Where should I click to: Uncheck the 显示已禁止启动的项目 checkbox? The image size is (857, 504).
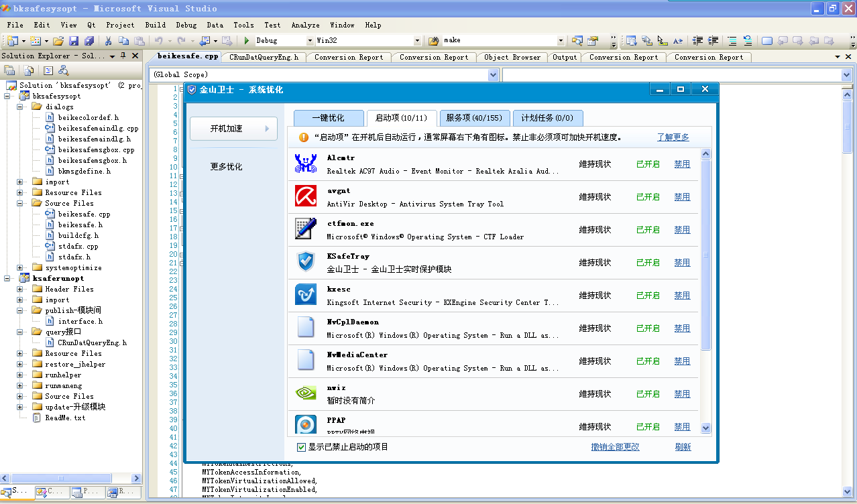tap(301, 447)
